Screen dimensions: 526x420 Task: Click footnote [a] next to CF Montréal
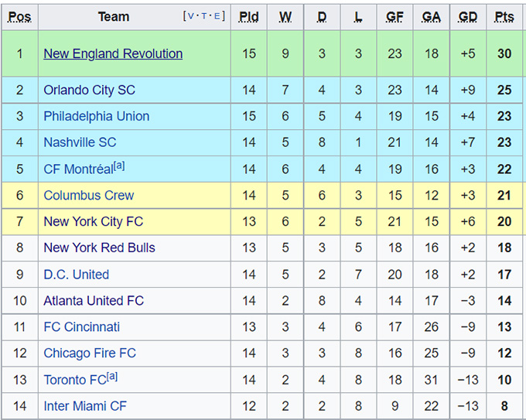119,166
